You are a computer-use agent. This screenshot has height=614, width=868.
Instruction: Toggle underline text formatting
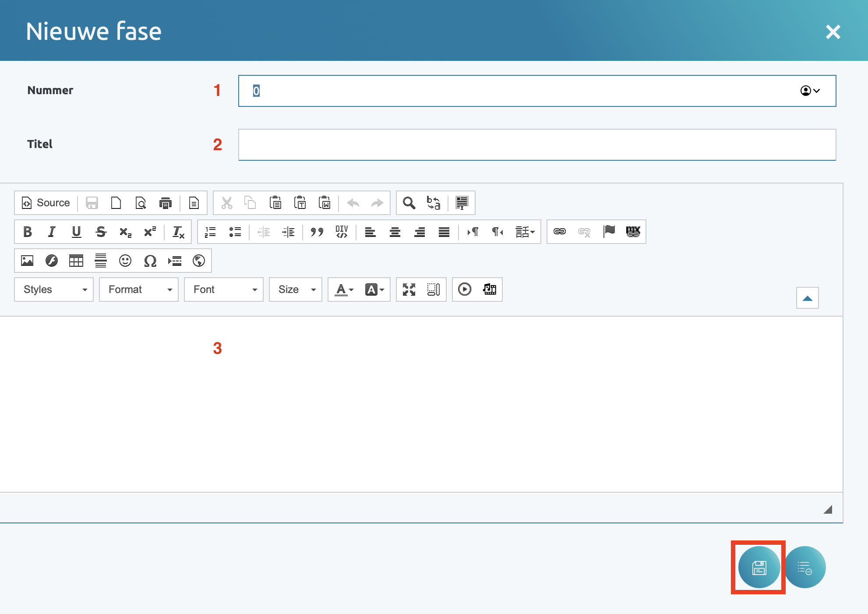click(76, 232)
